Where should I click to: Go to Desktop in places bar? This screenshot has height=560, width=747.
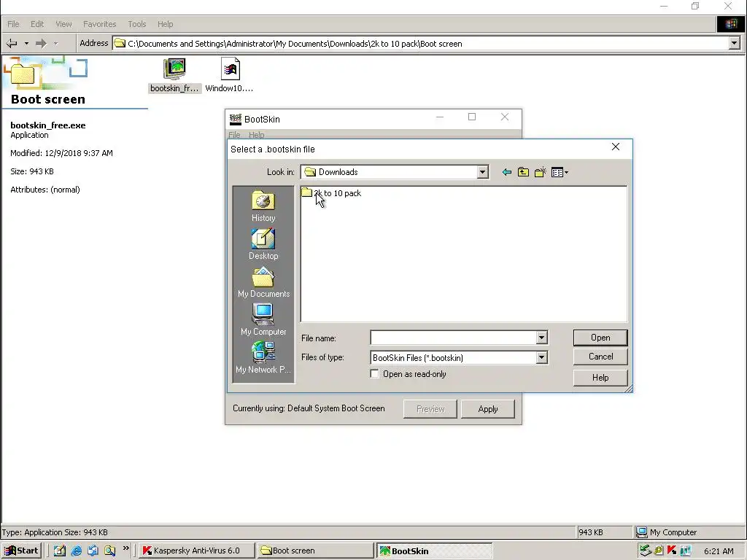pos(263,244)
